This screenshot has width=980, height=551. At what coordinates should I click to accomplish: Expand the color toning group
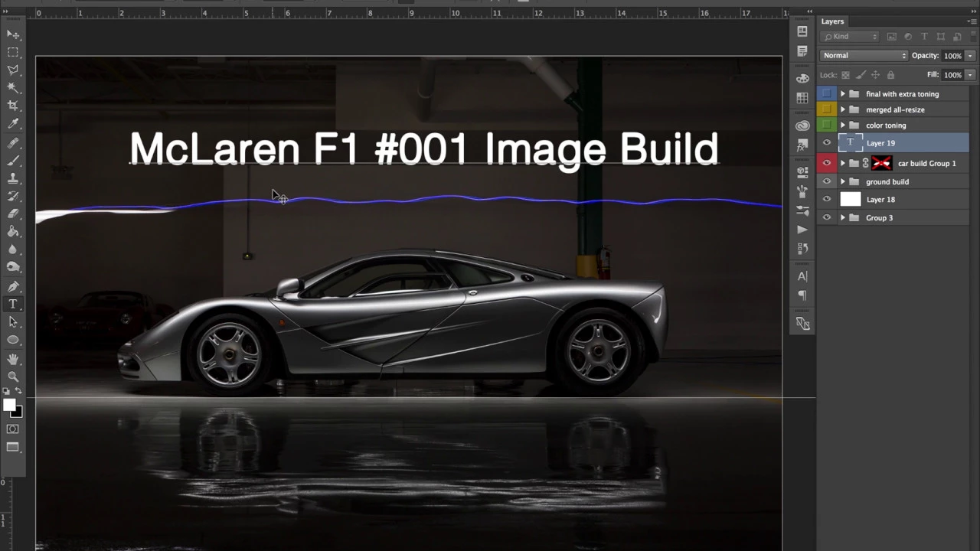tap(843, 126)
